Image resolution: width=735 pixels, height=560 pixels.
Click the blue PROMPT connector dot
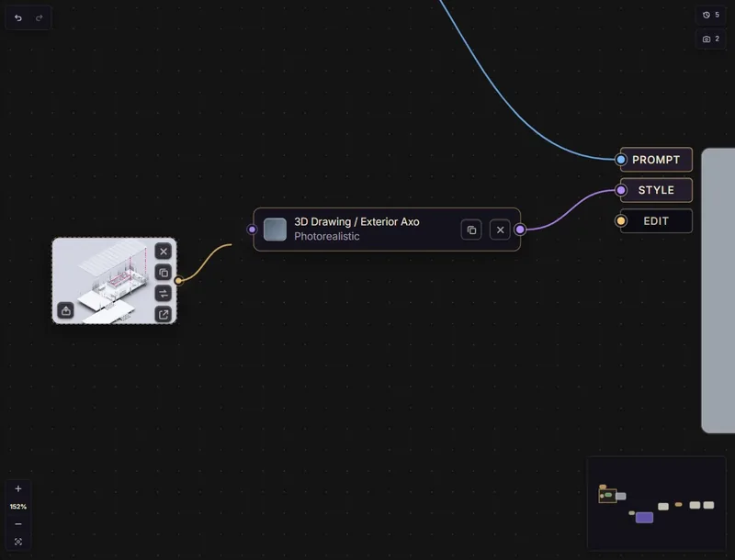tap(621, 160)
